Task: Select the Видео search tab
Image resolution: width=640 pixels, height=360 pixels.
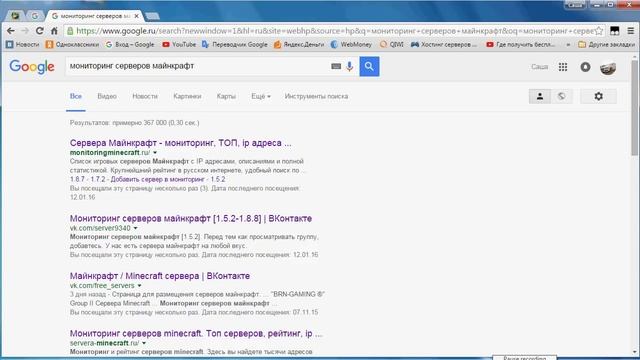Action: point(107,96)
